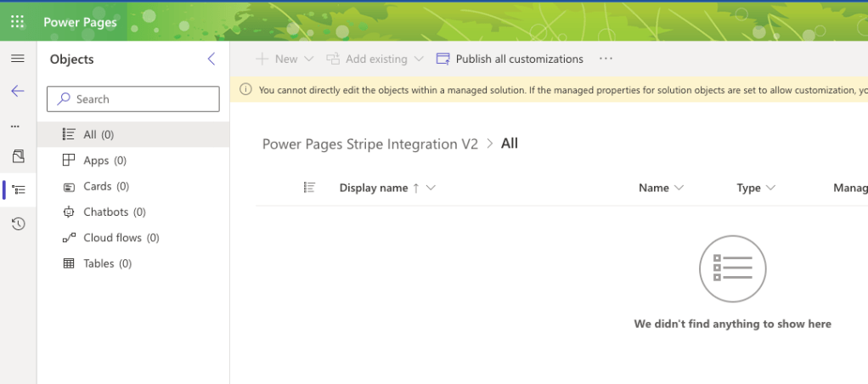Image resolution: width=868 pixels, height=384 pixels.
Task: Open the Overview icon in left rail
Action: (x=18, y=156)
